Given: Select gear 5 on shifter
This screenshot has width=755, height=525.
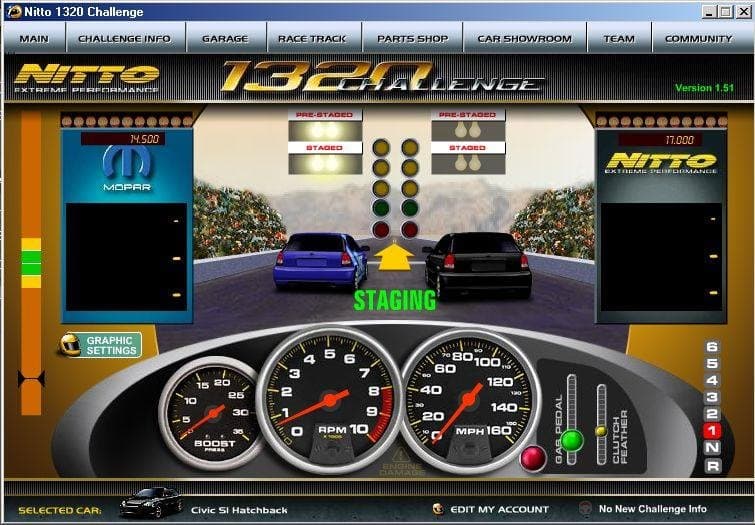Looking at the screenshot, I should click(x=712, y=364).
